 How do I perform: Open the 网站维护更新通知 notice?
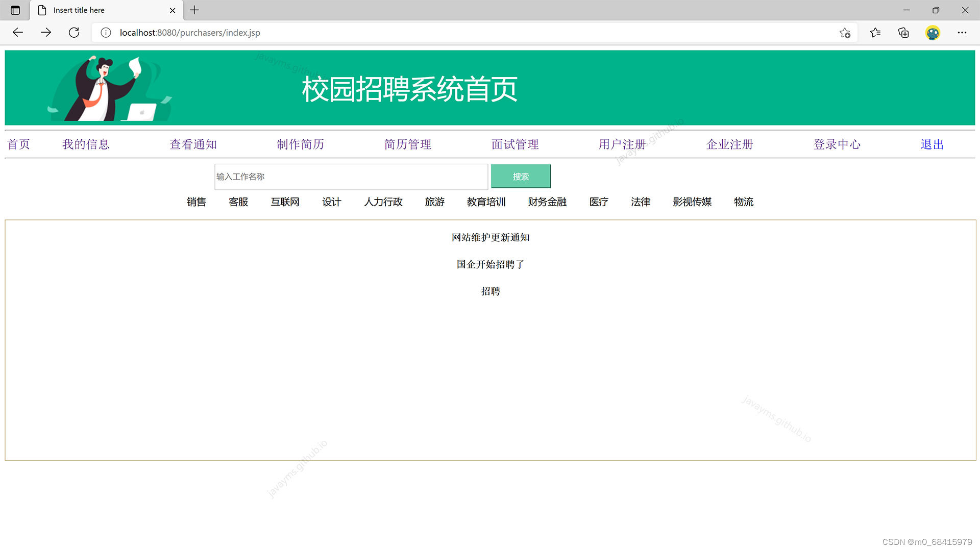tap(490, 237)
